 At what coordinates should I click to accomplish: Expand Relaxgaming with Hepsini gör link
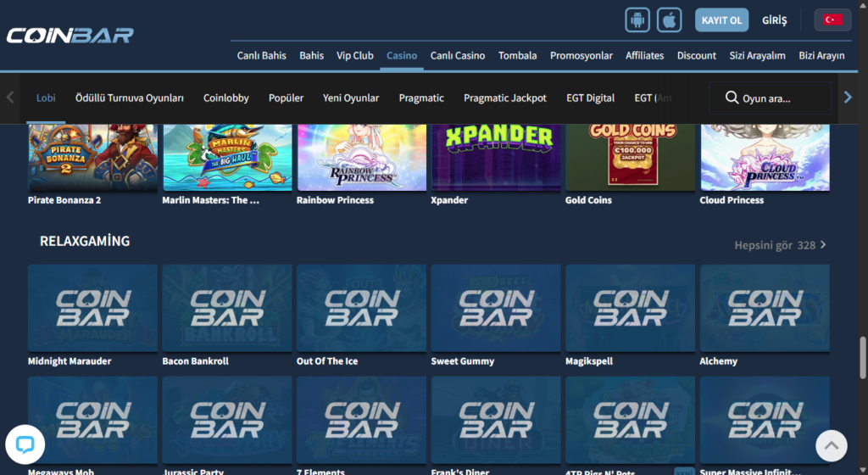point(780,245)
